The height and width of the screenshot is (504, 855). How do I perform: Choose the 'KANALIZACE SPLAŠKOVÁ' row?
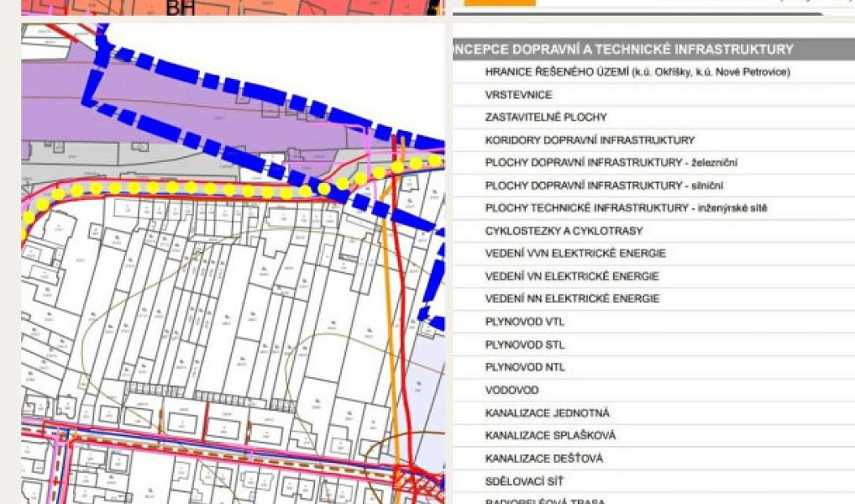pos(653,435)
